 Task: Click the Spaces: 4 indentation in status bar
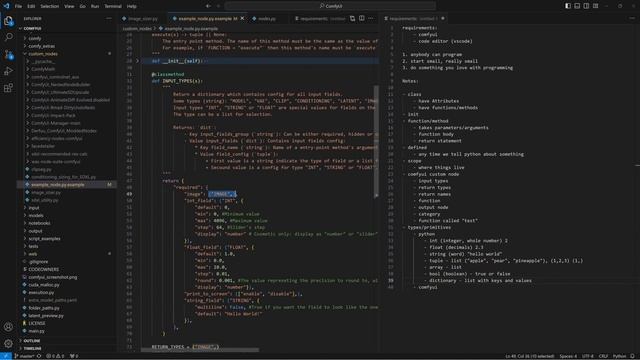point(568,356)
